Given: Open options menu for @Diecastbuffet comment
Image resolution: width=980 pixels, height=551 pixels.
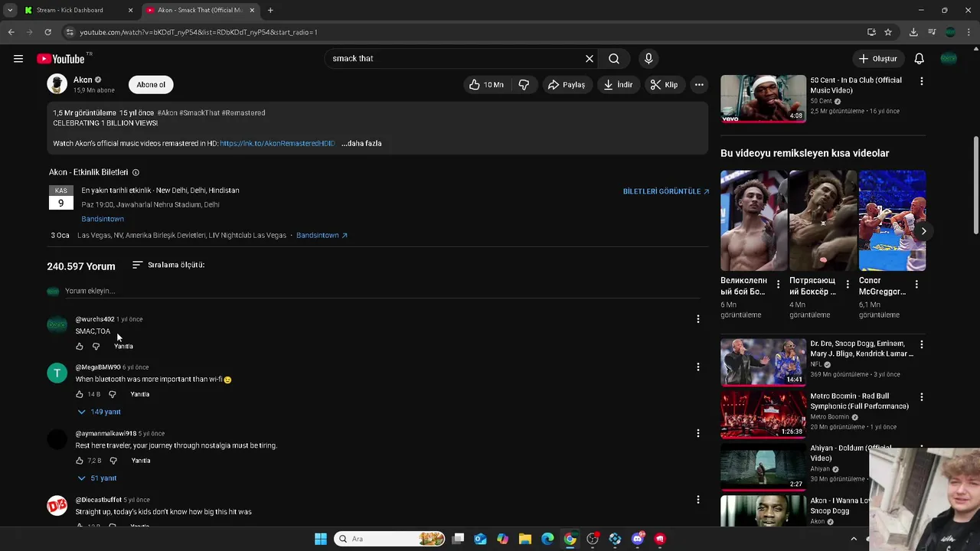Looking at the screenshot, I should coord(697,500).
